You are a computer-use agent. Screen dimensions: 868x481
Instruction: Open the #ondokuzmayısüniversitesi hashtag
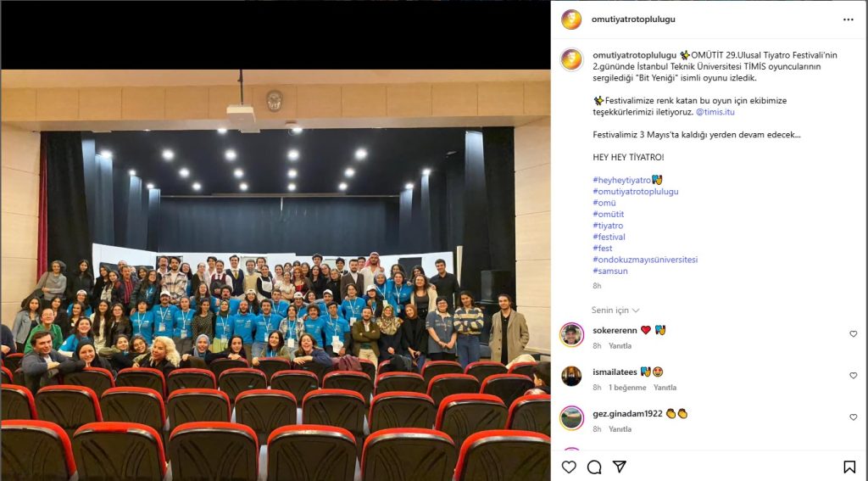[x=645, y=260]
